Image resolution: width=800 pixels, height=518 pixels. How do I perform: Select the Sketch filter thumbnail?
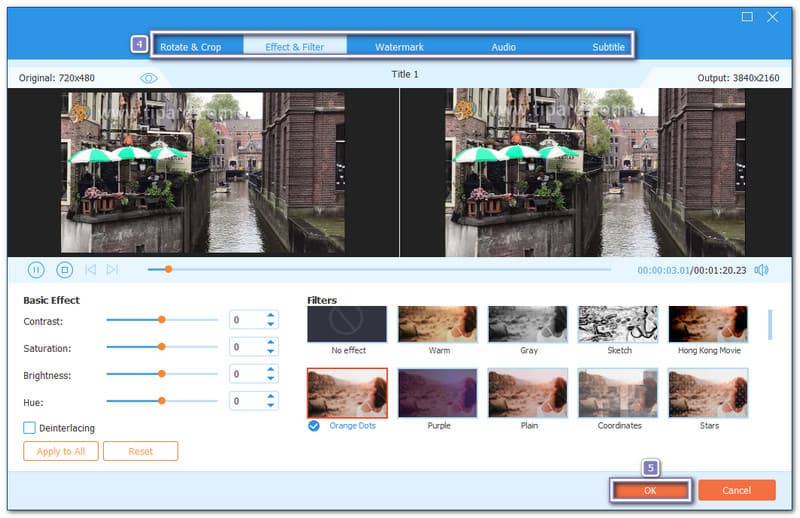(x=618, y=325)
